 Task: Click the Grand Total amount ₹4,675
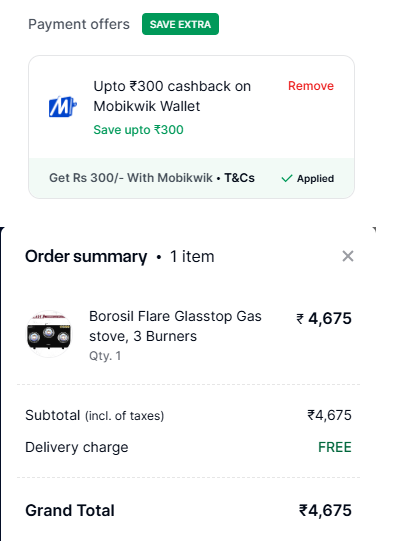[x=325, y=510]
